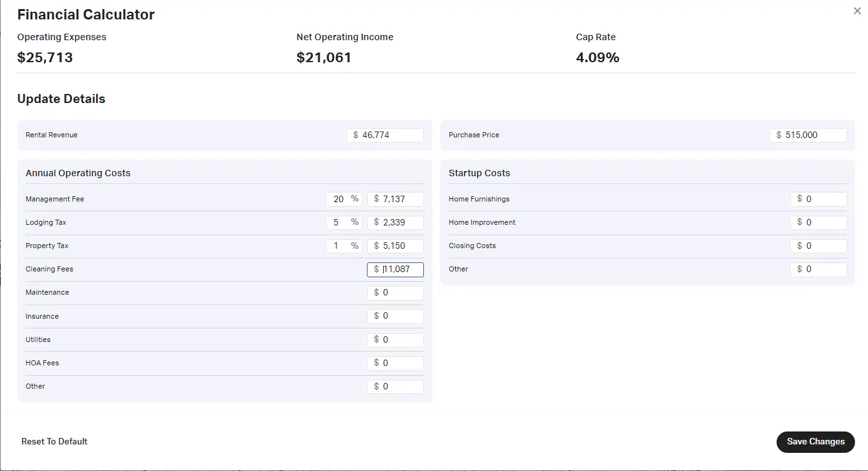Click the Net Operating Income $21,061 value
This screenshot has width=868, height=471.
click(324, 58)
